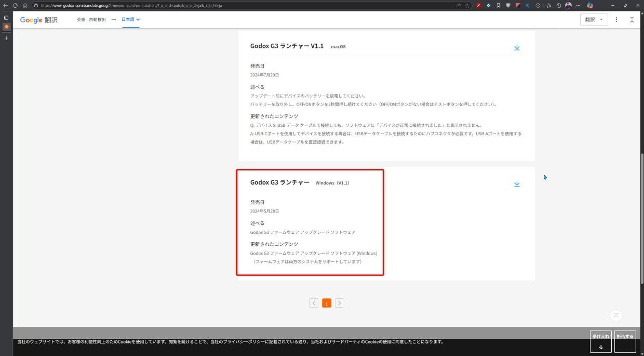The image size is (644, 356).
Task: Open the blue sound-wave extension icon
Action: [x=528, y=5]
